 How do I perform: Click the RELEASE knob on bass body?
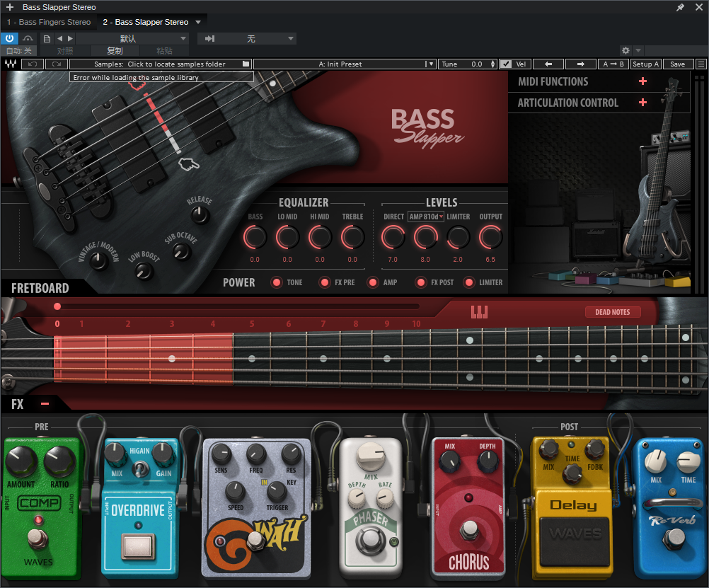200,215
